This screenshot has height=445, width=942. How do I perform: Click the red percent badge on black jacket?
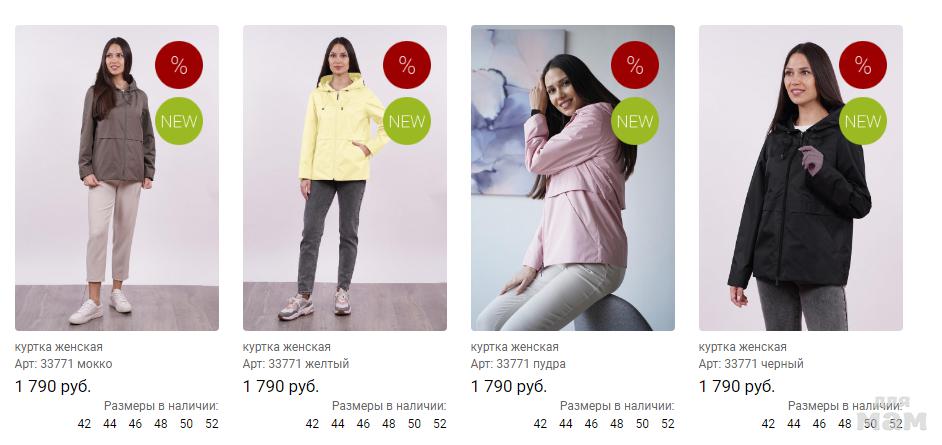863,65
